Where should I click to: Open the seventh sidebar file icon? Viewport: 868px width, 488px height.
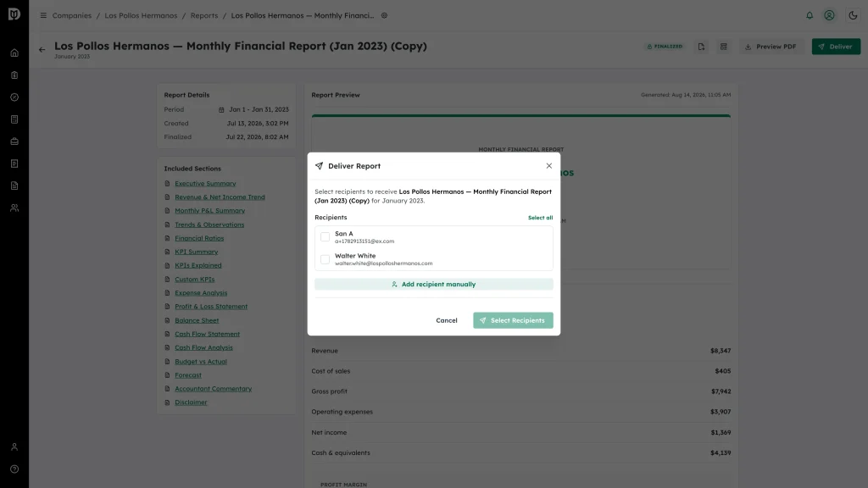14,186
